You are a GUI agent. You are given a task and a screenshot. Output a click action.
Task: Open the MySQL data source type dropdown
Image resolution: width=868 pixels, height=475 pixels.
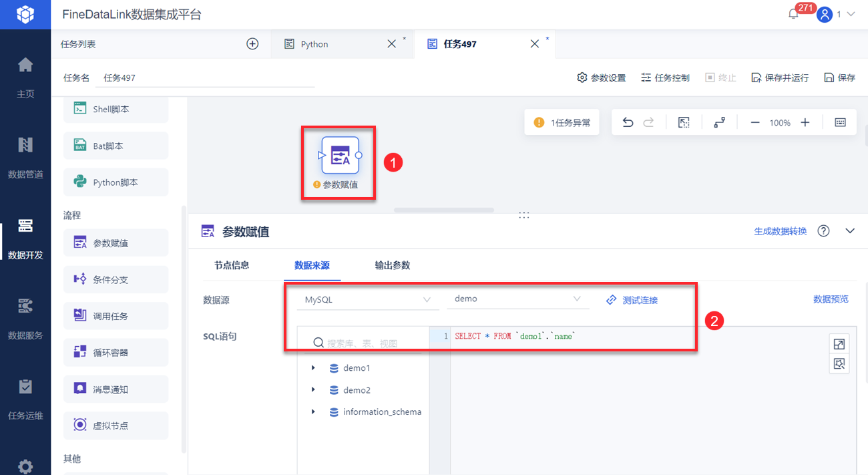pos(368,299)
